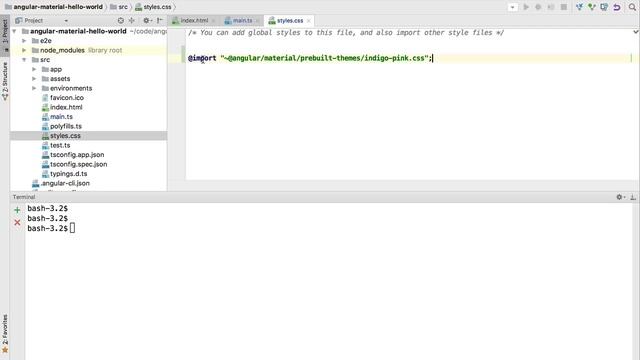Expand the app folder
Image resolution: width=640 pixels, height=360 pixels.
point(34,69)
